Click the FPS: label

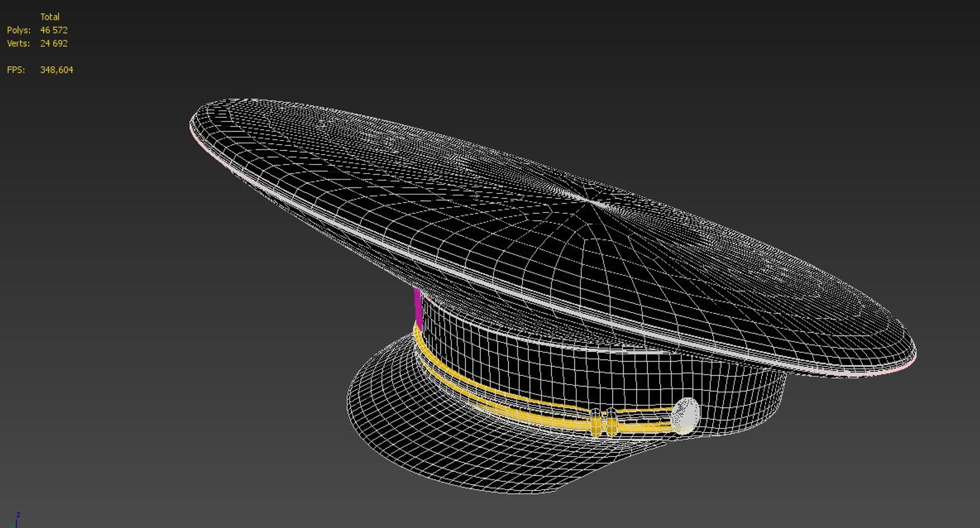pyautogui.click(x=15, y=69)
